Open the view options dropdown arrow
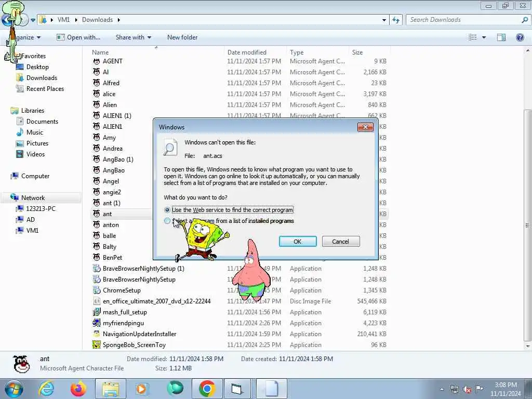Screen dimensions: 532x399 (484, 37)
